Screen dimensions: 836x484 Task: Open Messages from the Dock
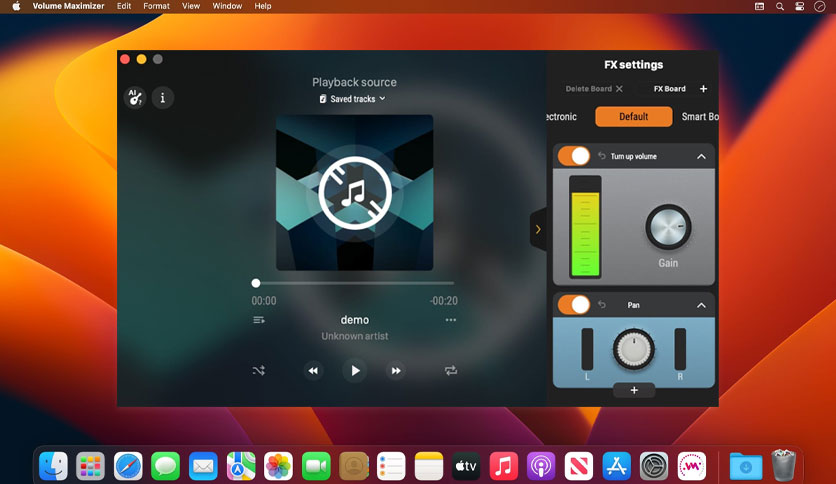coord(165,466)
